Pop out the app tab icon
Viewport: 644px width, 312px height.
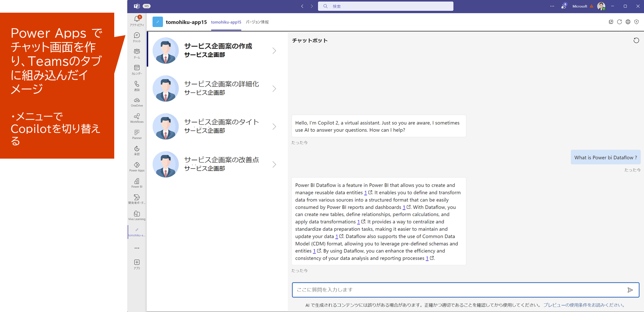[x=611, y=22]
